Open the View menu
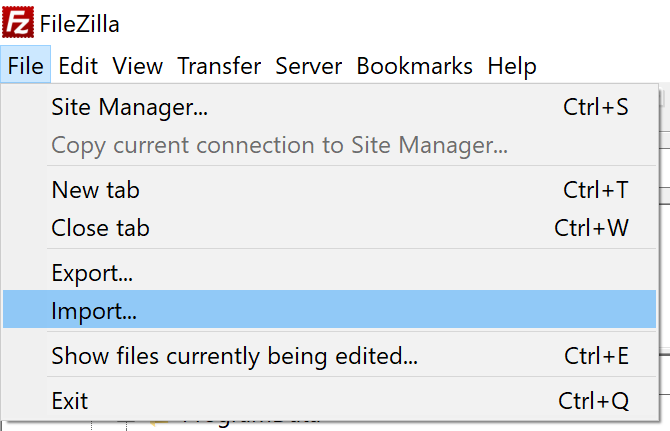This screenshot has height=431, width=670. (138, 66)
